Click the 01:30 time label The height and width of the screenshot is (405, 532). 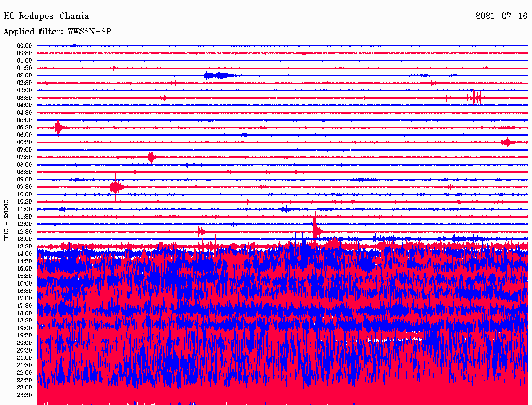point(24,68)
